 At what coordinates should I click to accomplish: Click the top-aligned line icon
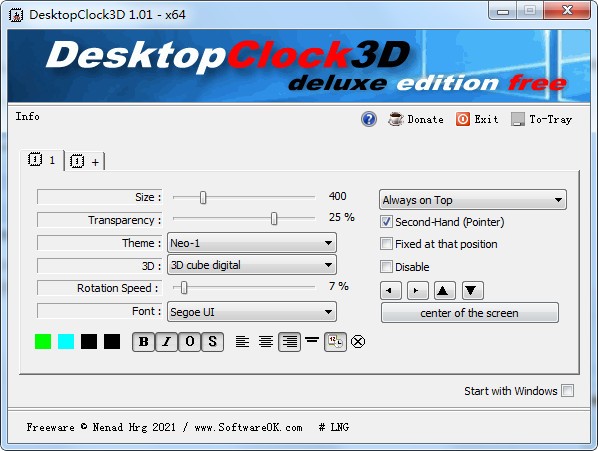click(x=312, y=339)
